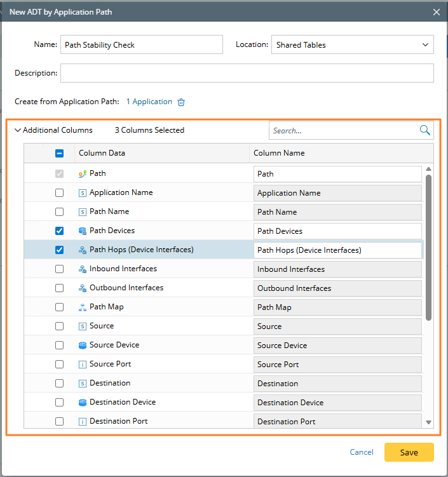Image resolution: width=448 pixels, height=477 pixels.
Task: Click the Path Hops device interfaces icon
Action: coord(83,250)
